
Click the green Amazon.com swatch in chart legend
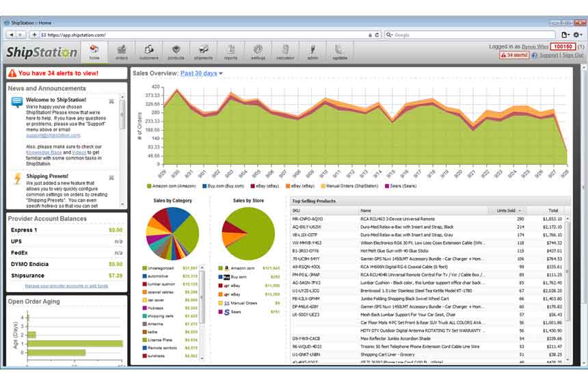click(149, 186)
